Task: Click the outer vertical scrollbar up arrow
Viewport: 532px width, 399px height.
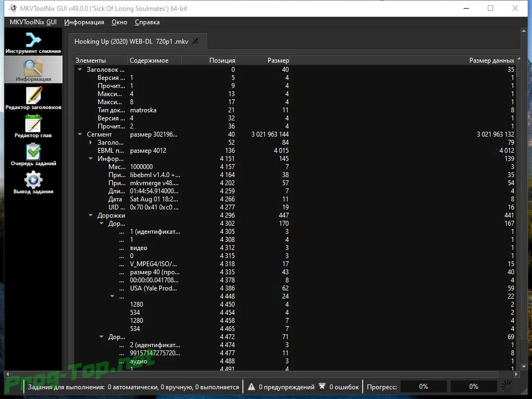Action: (x=523, y=31)
